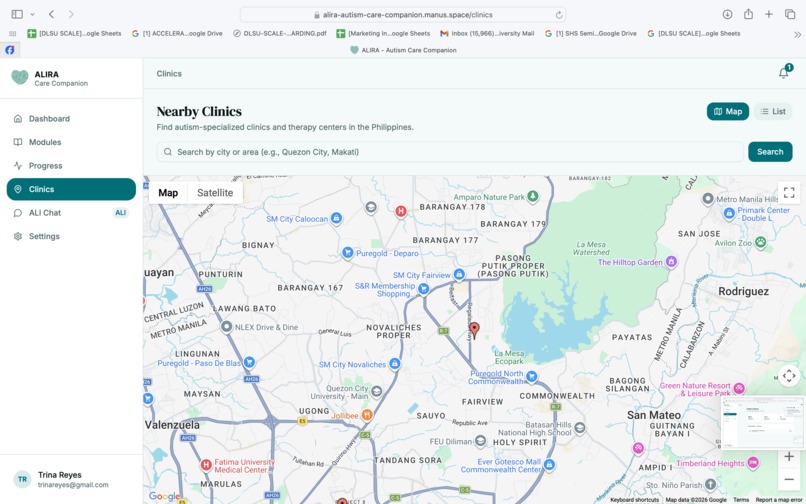This screenshot has height=504, width=806.
Task: Toggle fullscreen map view
Action: coord(789,193)
